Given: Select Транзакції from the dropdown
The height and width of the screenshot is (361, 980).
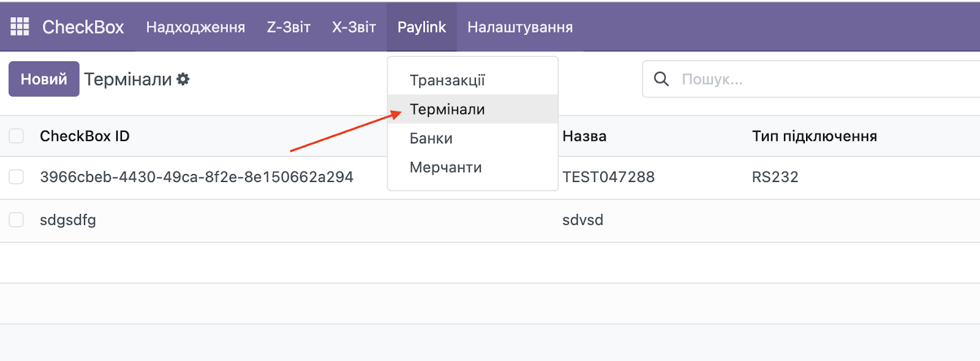Looking at the screenshot, I should click(447, 80).
